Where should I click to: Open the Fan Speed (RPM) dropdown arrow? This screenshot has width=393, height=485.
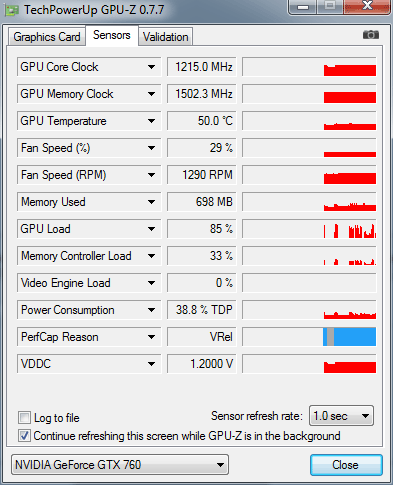(152, 175)
